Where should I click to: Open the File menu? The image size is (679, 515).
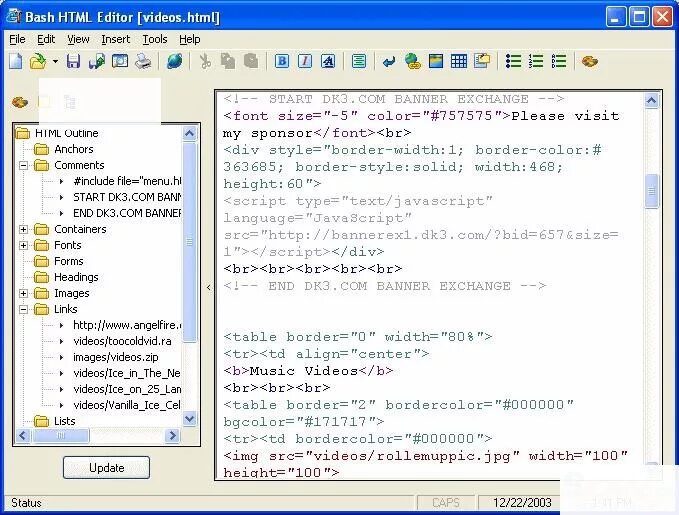click(17, 39)
